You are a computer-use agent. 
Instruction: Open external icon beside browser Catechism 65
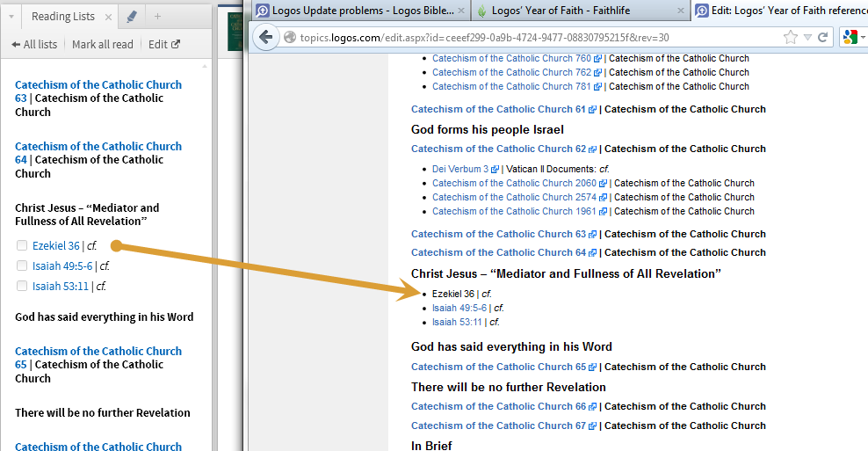[592, 367]
